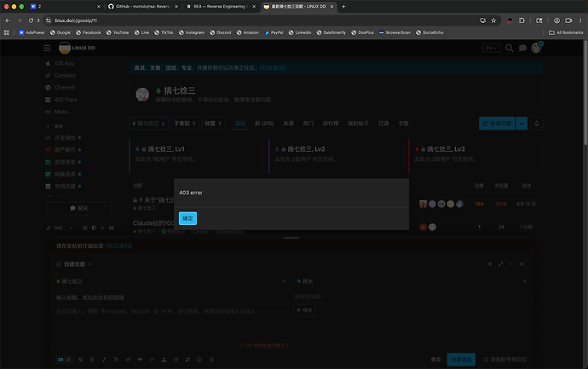This screenshot has width=588, height=369.
Task: Click the LINUX DO site logo
Action: point(77,48)
